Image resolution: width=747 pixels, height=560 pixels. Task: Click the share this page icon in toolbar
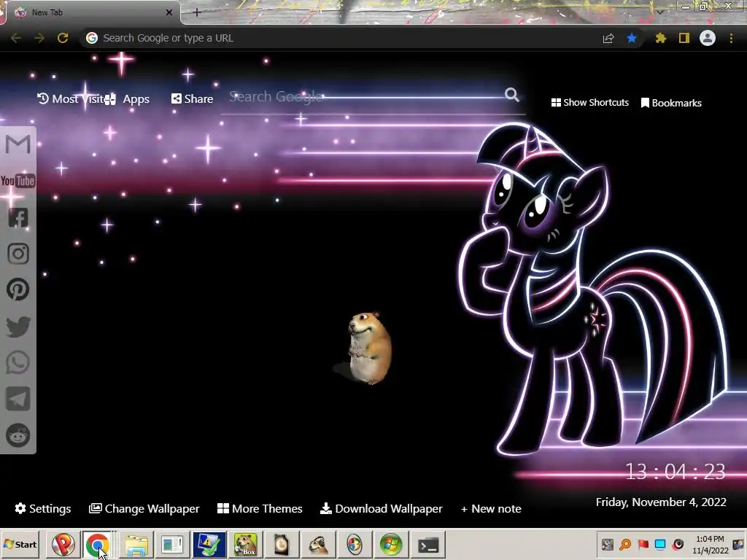click(x=608, y=38)
